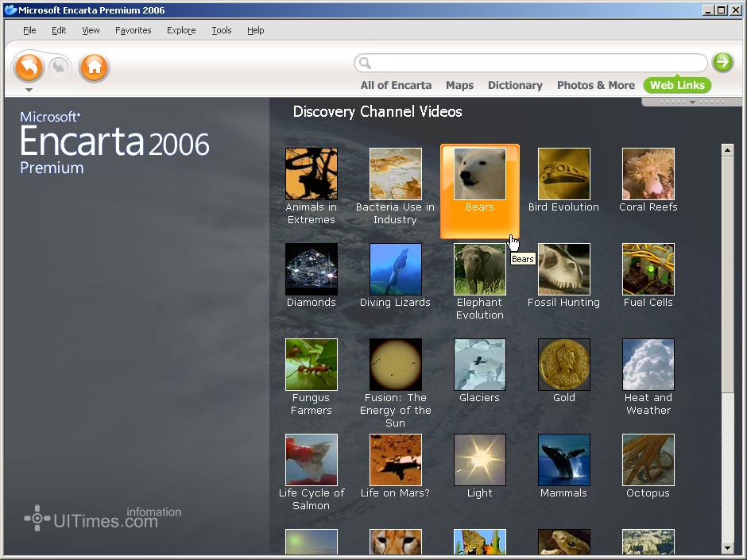Viewport: 747px width, 560px height.
Task: Select the Photos & More search scope
Action: click(595, 85)
